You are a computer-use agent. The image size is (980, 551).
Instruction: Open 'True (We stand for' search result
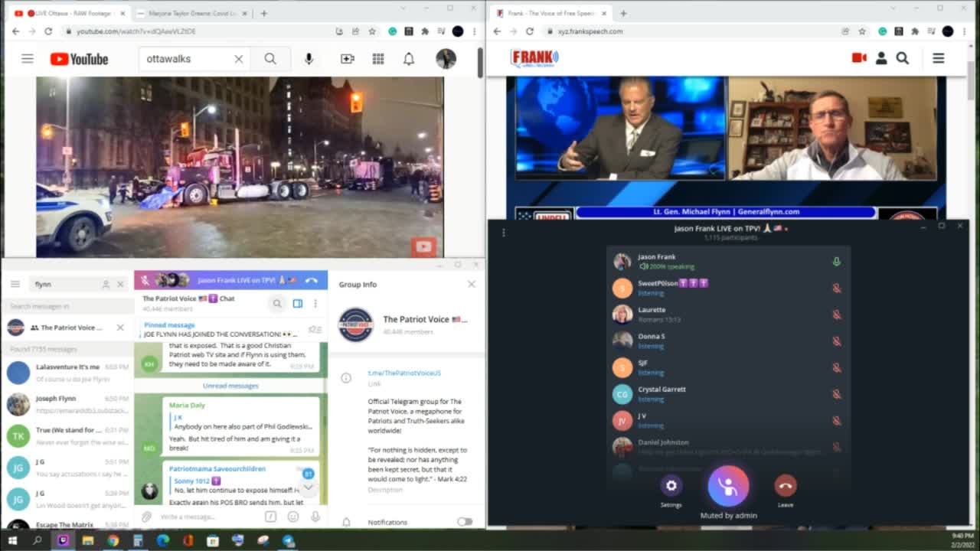pos(67,435)
